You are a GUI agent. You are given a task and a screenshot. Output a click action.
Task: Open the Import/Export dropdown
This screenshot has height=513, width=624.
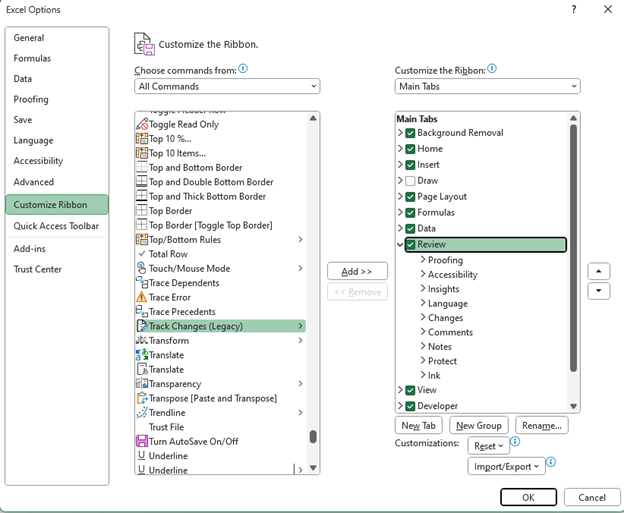coord(506,466)
